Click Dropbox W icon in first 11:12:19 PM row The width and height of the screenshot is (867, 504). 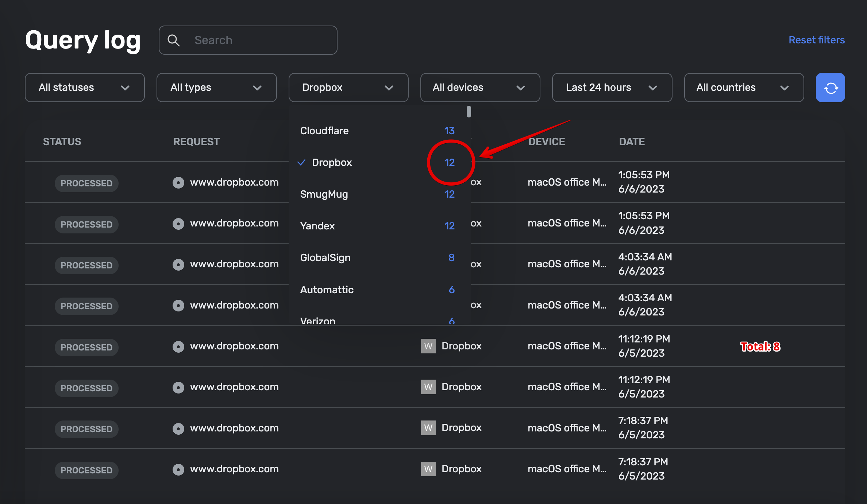428,346
